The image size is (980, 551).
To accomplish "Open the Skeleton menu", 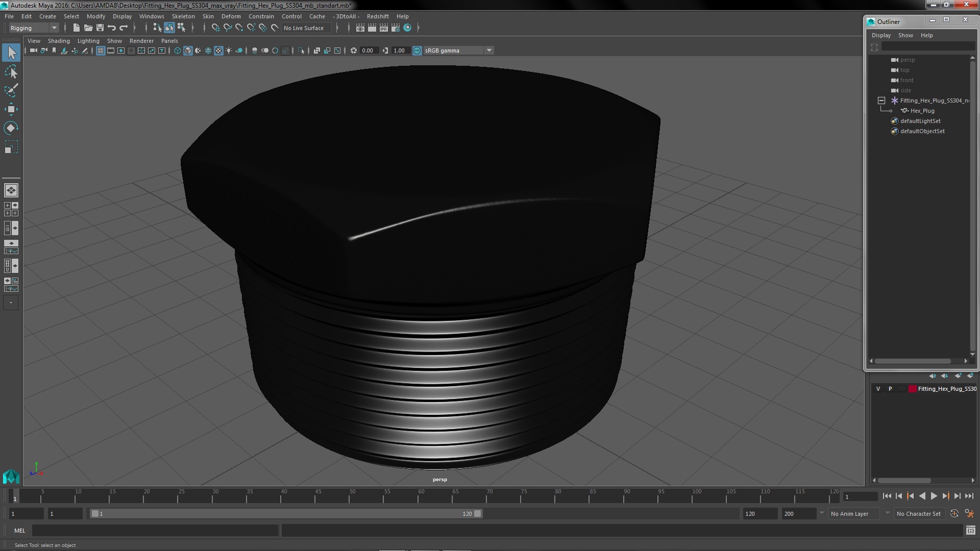I will point(183,16).
